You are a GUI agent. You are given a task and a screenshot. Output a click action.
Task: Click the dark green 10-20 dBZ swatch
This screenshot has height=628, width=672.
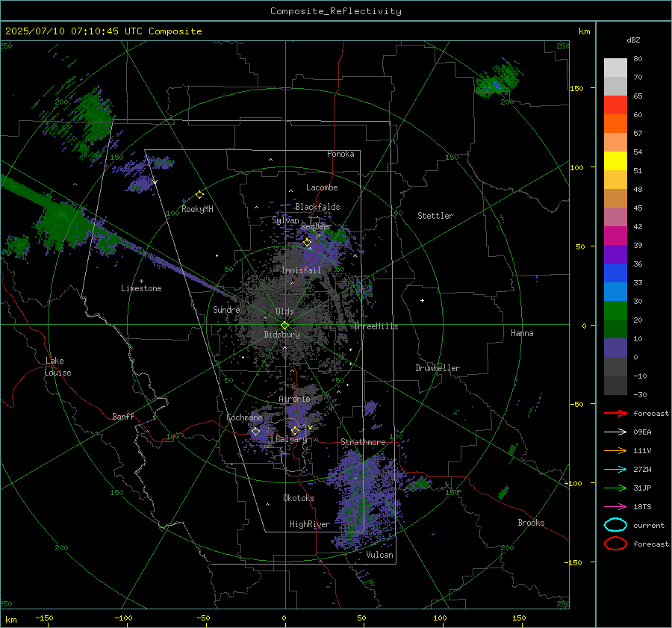pos(615,329)
